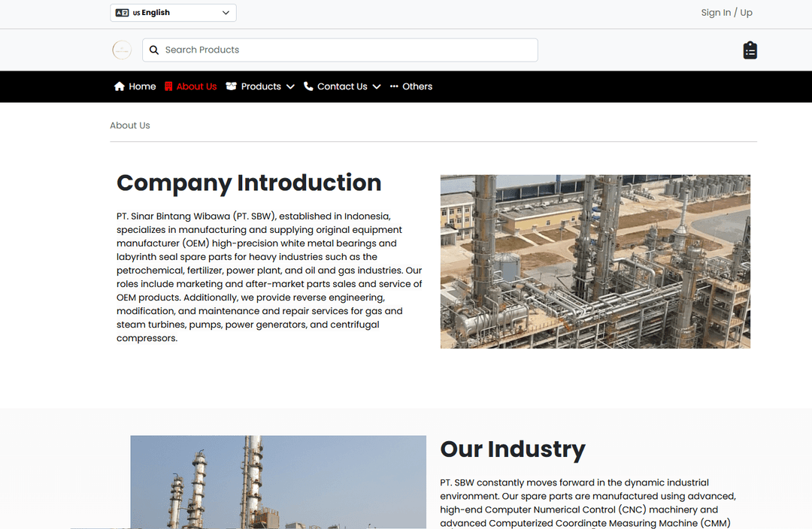The width and height of the screenshot is (812, 529).
Task: Open the Products menu
Action: point(261,86)
